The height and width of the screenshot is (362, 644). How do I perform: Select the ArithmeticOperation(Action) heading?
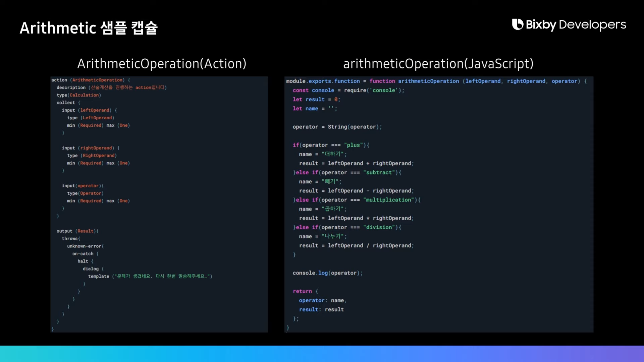pyautogui.click(x=162, y=64)
